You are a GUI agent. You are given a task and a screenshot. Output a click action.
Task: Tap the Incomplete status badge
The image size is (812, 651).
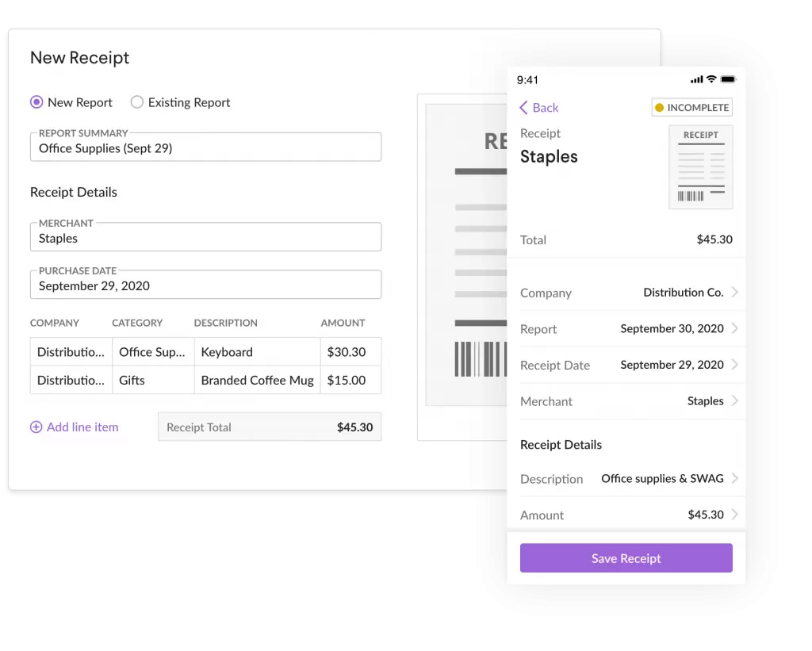click(691, 108)
